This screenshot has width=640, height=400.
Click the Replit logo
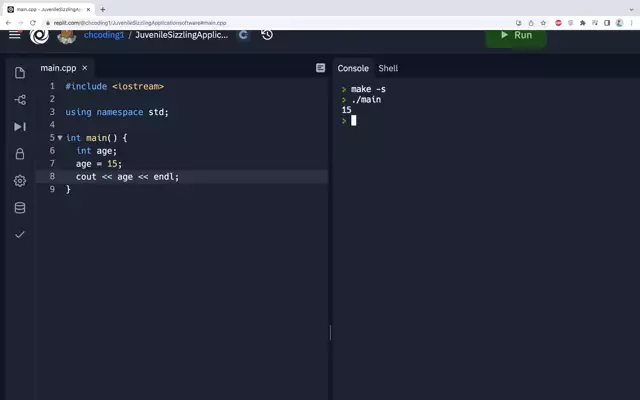coord(40,36)
